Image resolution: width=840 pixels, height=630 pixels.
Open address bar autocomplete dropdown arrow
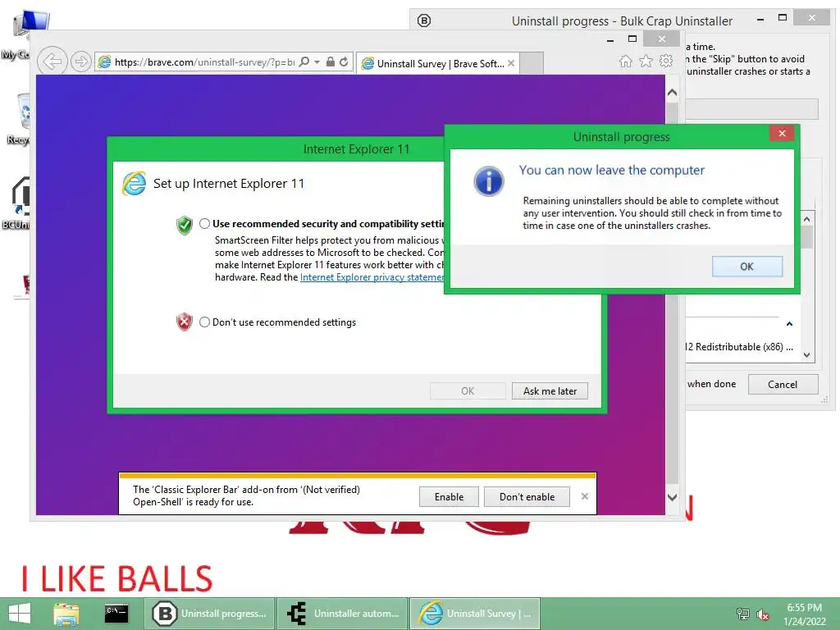pyautogui.click(x=317, y=62)
